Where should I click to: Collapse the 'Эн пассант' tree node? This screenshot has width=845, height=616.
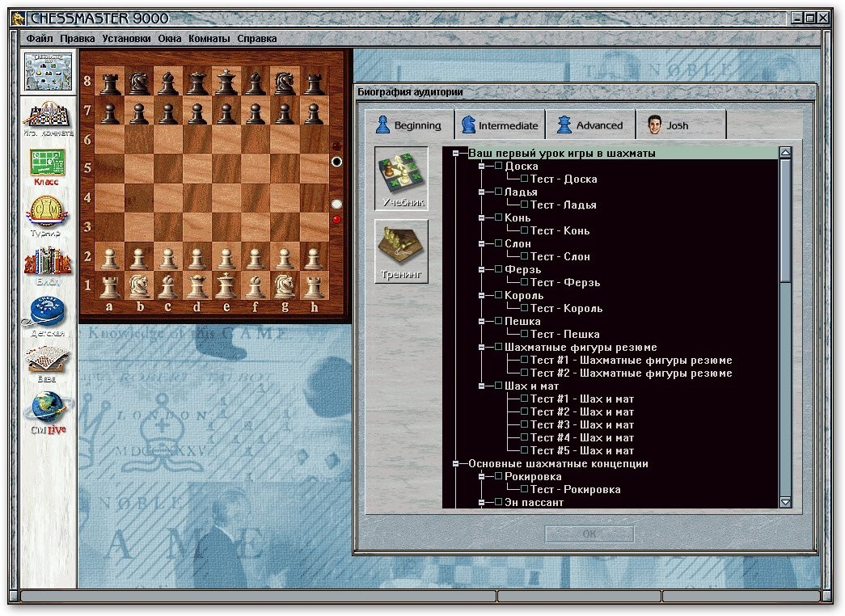pos(481,502)
